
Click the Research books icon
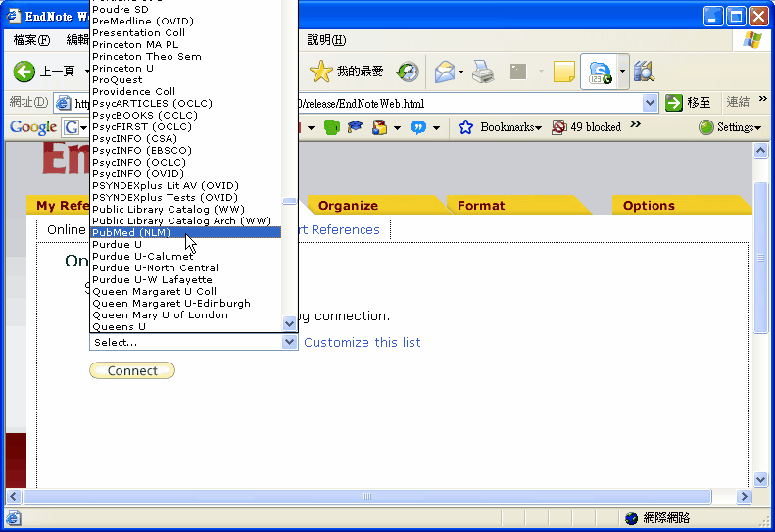[643, 72]
